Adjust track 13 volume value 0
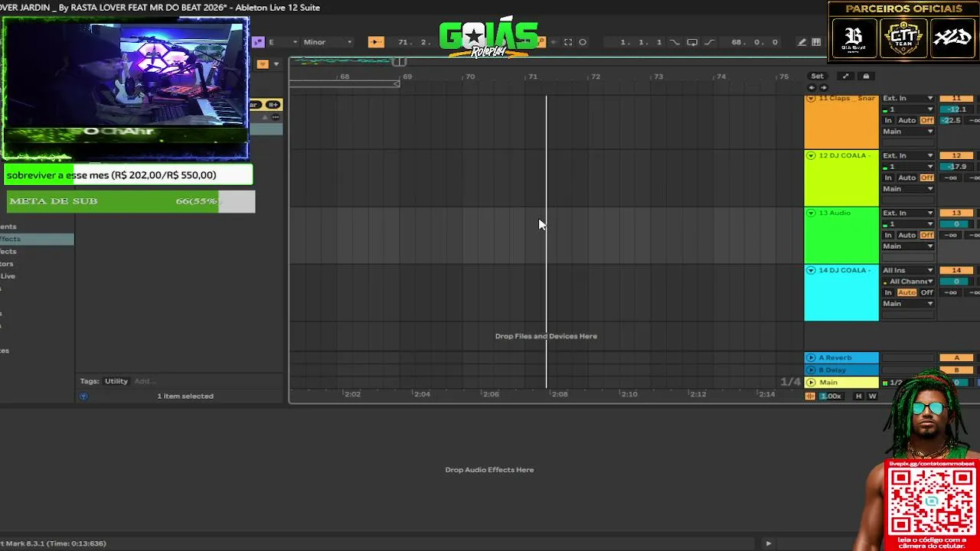This screenshot has height=551, width=980. (956, 223)
